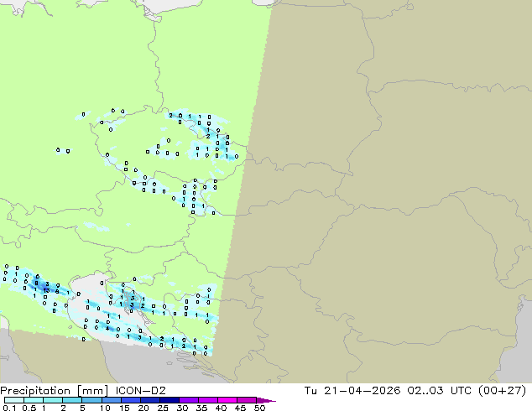532x411 pixels.
Task: Click the '0.1' legend scale label
Action: [x=9, y=408]
